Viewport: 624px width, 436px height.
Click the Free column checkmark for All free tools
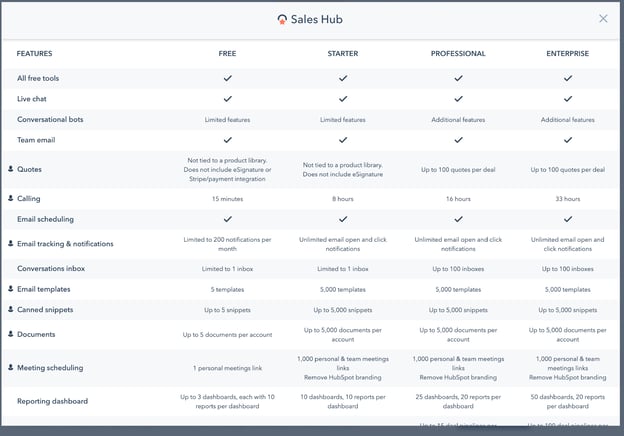[x=227, y=78]
